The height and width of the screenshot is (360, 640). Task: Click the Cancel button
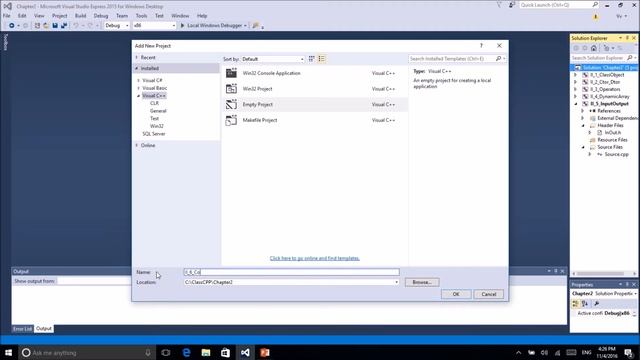point(489,294)
